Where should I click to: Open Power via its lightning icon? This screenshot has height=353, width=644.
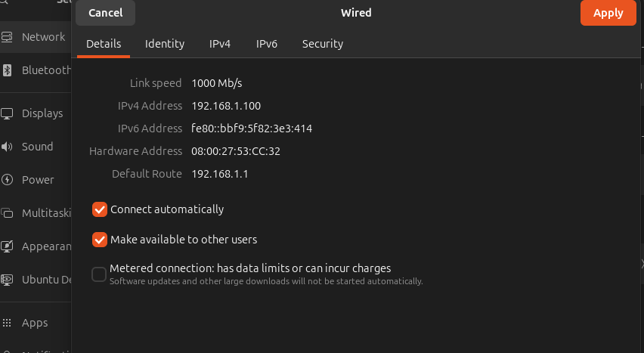[7, 180]
